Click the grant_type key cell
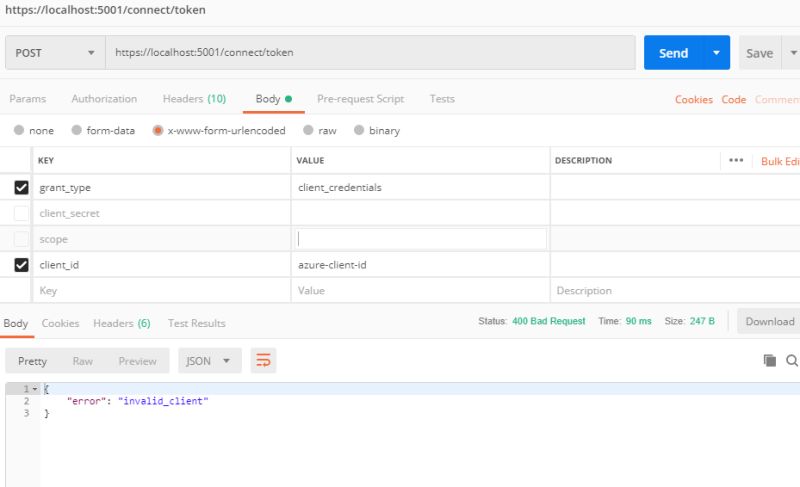The image size is (800, 487). 162,187
